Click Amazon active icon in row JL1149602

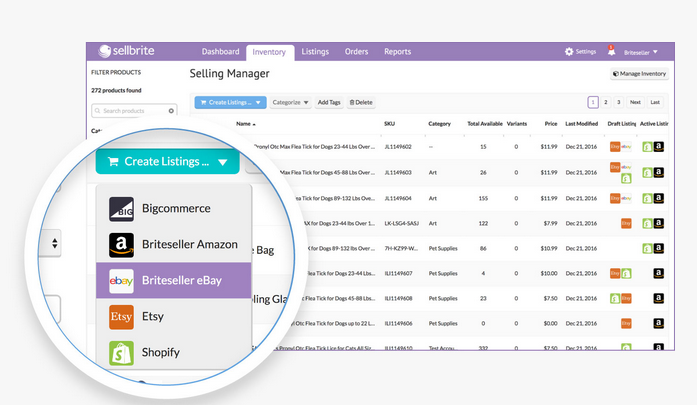point(659,147)
